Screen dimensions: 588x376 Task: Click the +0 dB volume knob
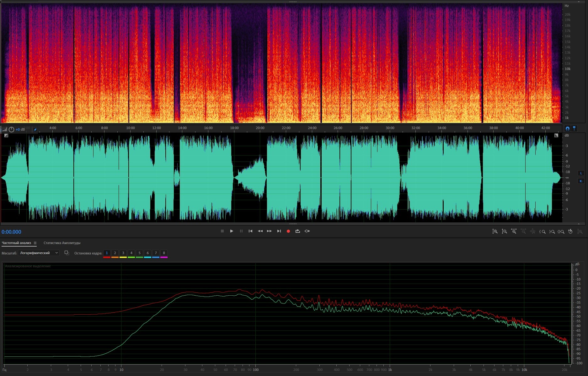(11, 129)
